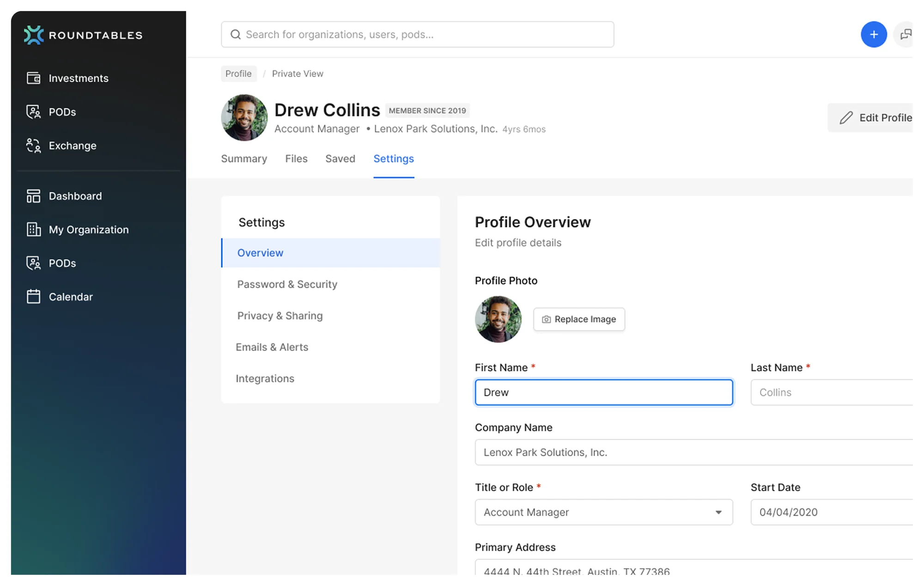Click the Primary Address field
This screenshot has height=586, width=924.
click(694, 567)
